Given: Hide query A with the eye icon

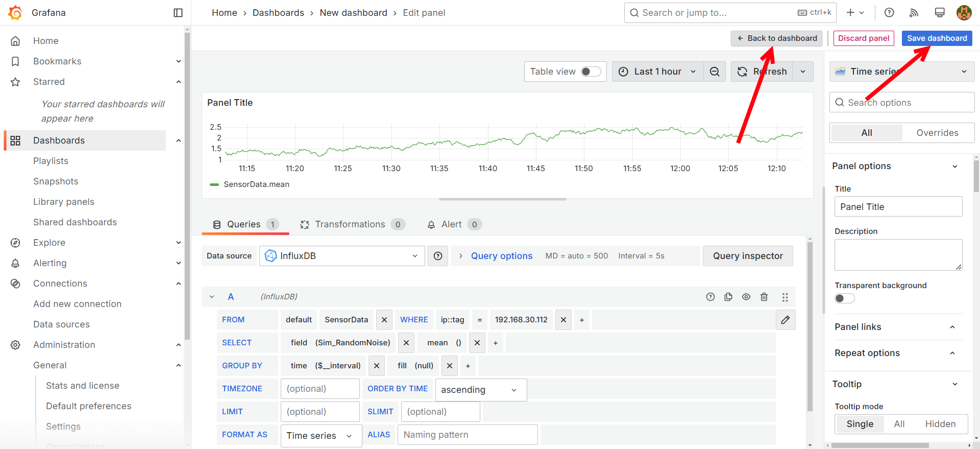Looking at the screenshot, I should point(746,297).
